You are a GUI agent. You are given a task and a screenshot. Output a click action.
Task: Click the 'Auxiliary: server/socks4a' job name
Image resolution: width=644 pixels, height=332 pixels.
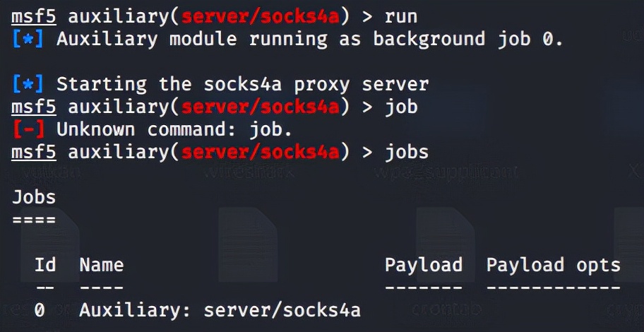coord(220,310)
